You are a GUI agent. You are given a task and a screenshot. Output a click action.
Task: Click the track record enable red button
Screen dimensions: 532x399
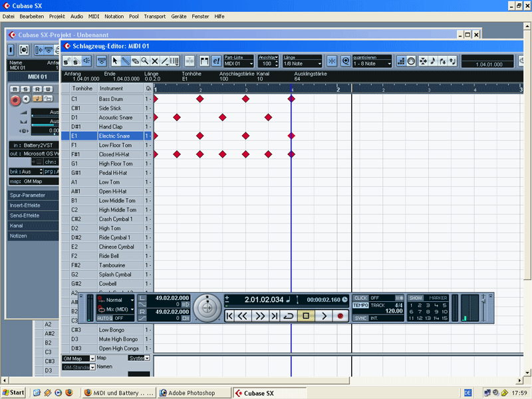[15, 100]
